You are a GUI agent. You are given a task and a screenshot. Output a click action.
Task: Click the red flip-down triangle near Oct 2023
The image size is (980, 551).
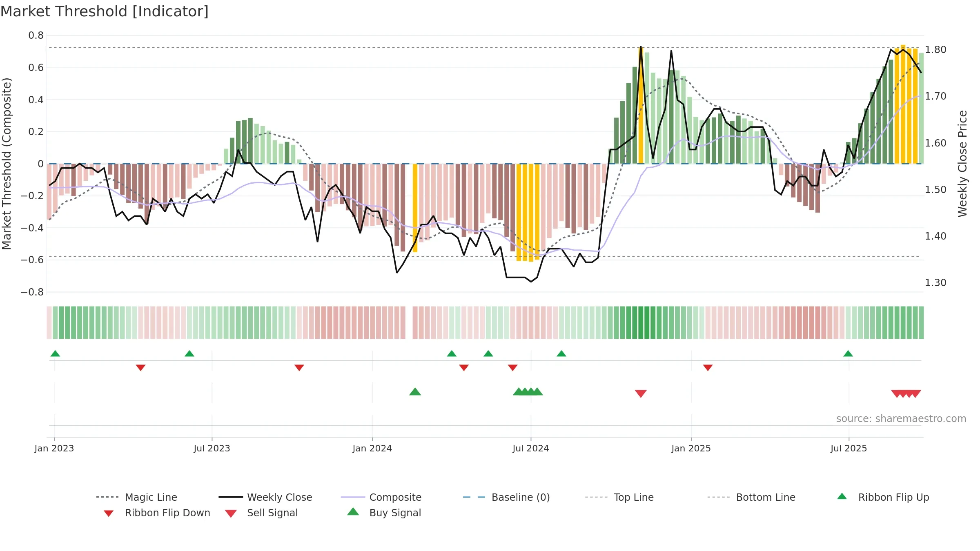[299, 368]
